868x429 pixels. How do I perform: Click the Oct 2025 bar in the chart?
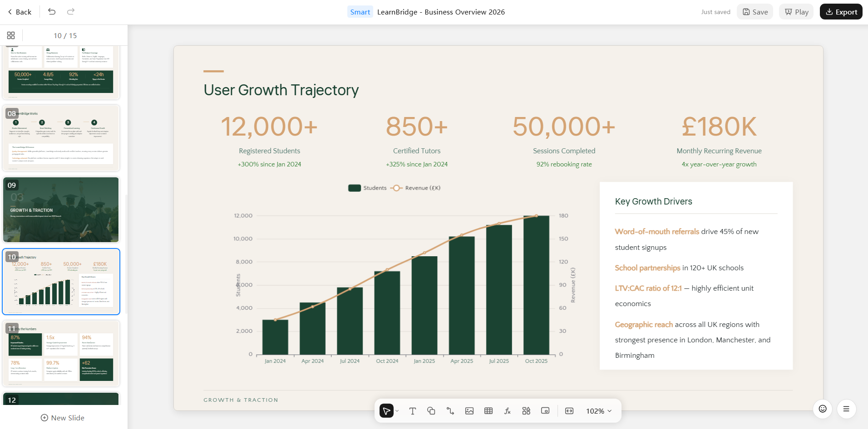coord(536,285)
